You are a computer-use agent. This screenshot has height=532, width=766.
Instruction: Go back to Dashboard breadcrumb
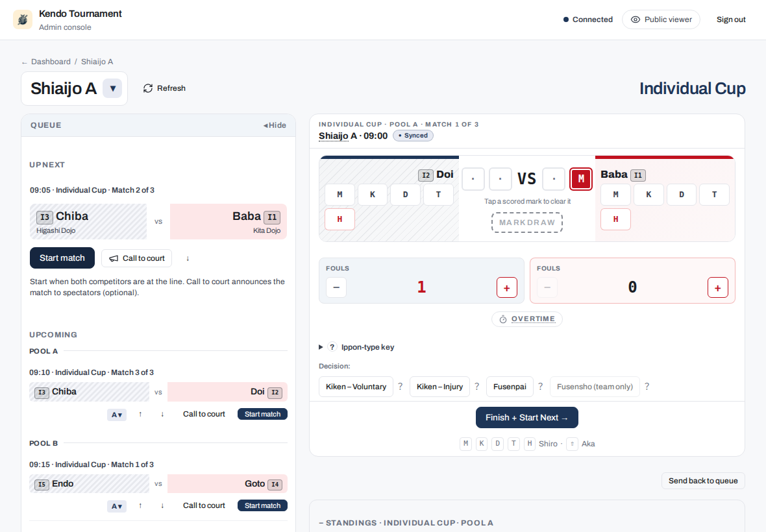coord(51,62)
